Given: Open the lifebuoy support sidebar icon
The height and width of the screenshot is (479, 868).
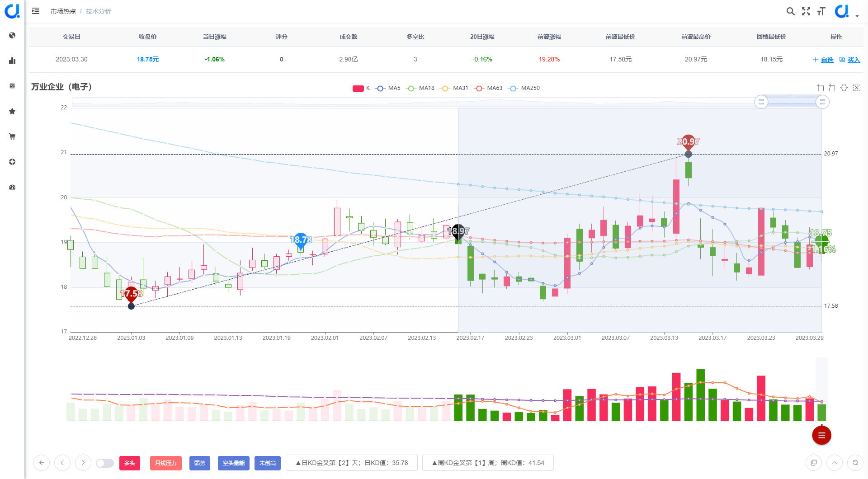Looking at the screenshot, I should (12, 162).
